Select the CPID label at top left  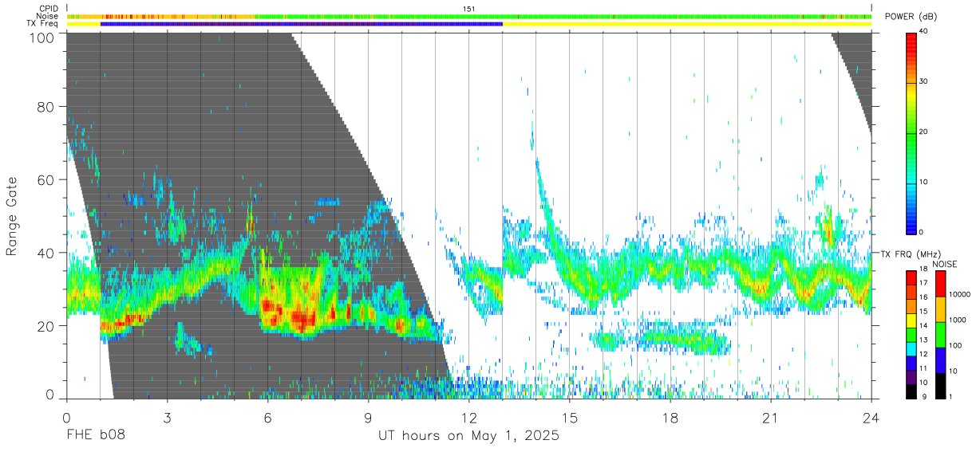tap(49, 8)
